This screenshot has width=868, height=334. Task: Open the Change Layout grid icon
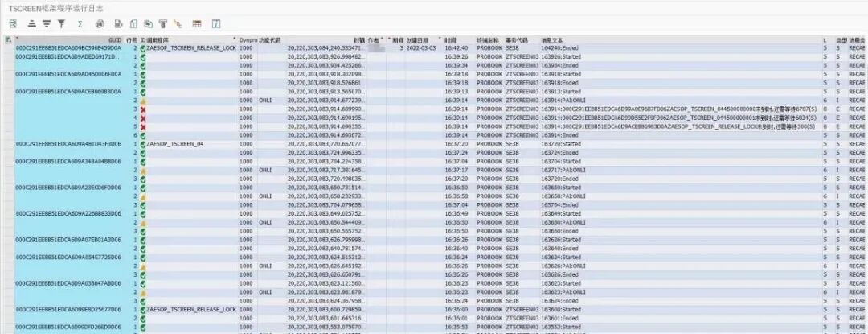[x=197, y=24]
